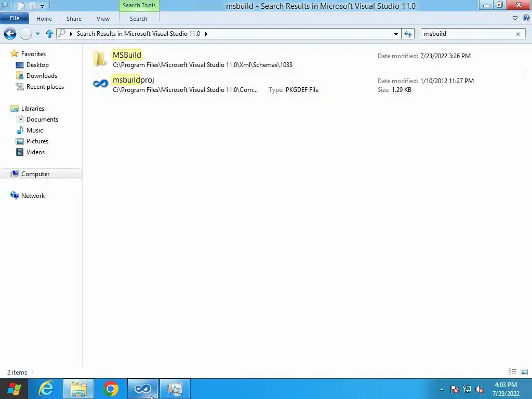Open the Windows Start button

pos(14,389)
